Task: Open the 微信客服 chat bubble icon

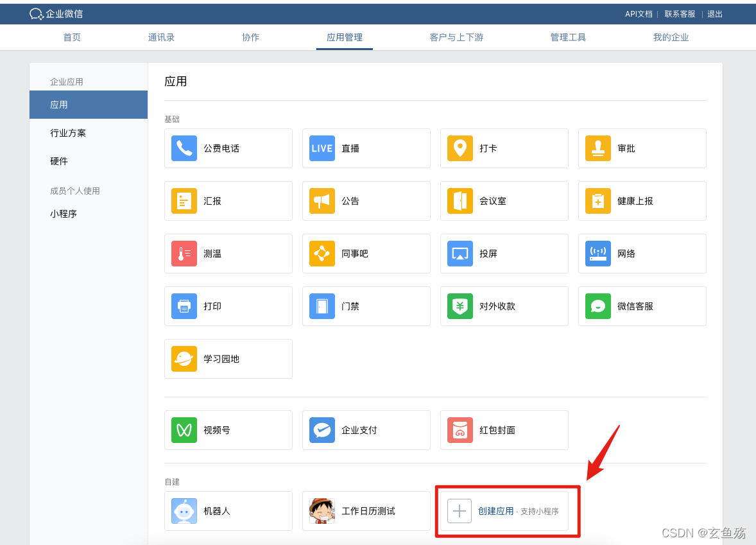Action: click(597, 306)
